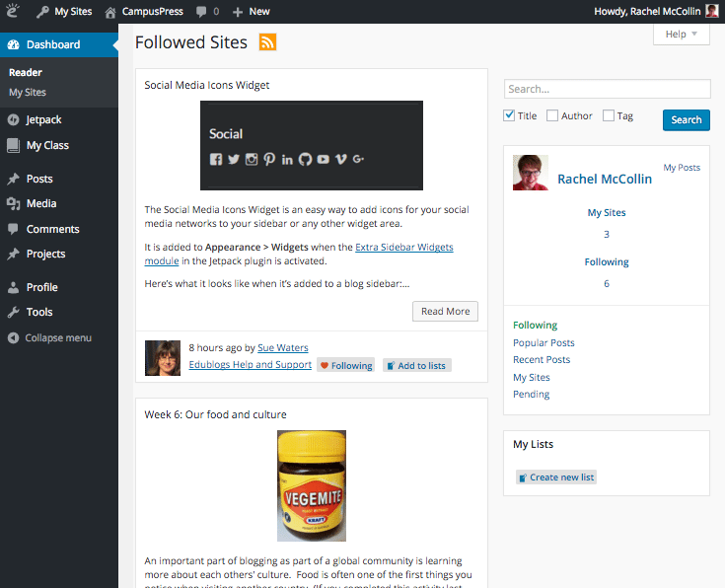Image resolution: width=725 pixels, height=588 pixels.
Task: Open the CampusPress site menu
Action: click(x=144, y=12)
